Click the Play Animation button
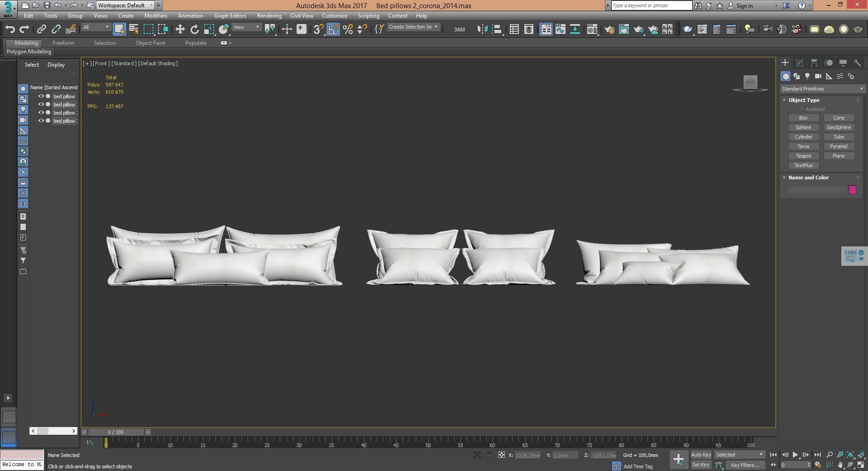 (x=795, y=455)
